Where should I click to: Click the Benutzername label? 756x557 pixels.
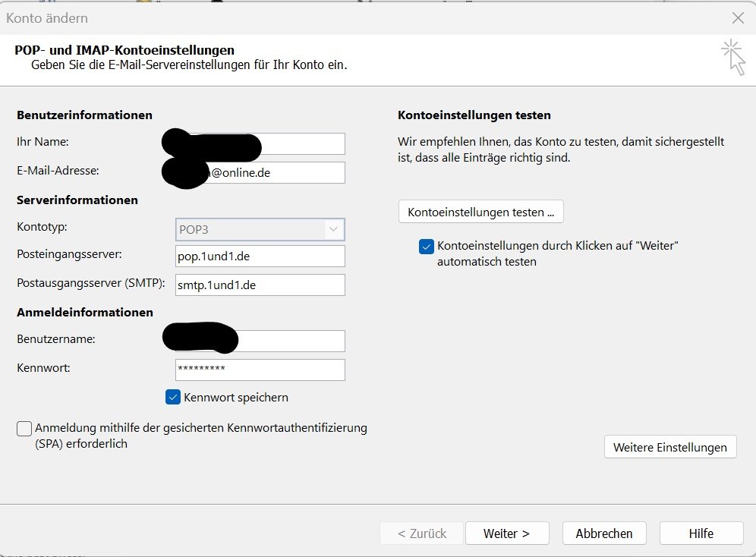(56, 338)
